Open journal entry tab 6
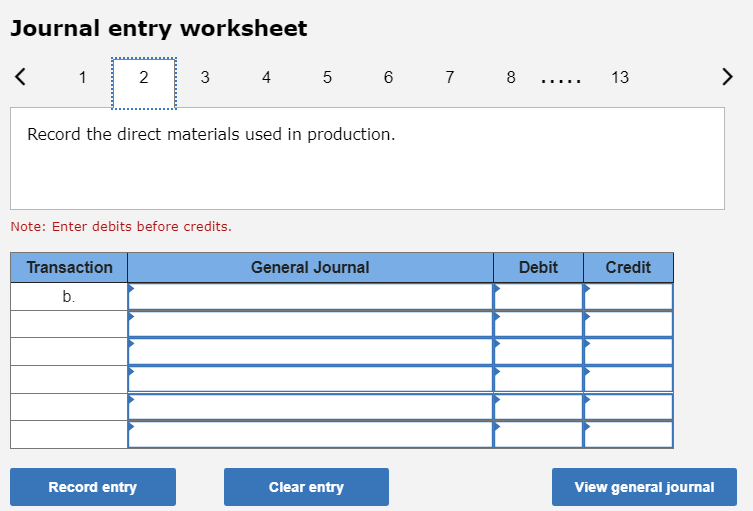This screenshot has height=511, width=753. click(x=389, y=77)
